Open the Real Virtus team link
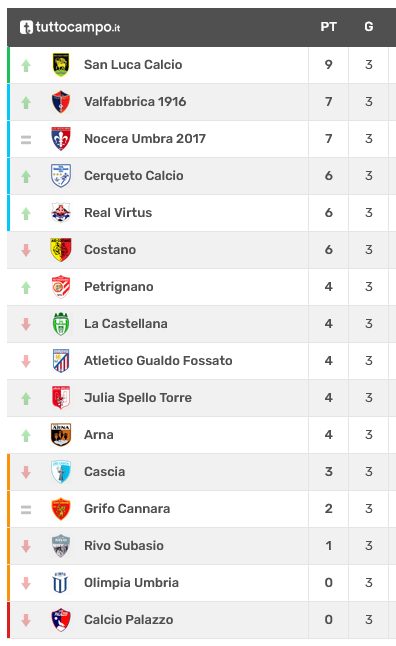The height and width of the screenshot is (646, 396). (118, 213)
